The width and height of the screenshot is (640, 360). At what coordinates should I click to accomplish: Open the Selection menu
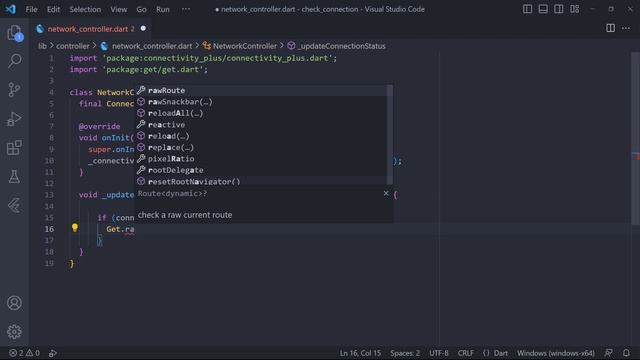[x=85, y=9]
